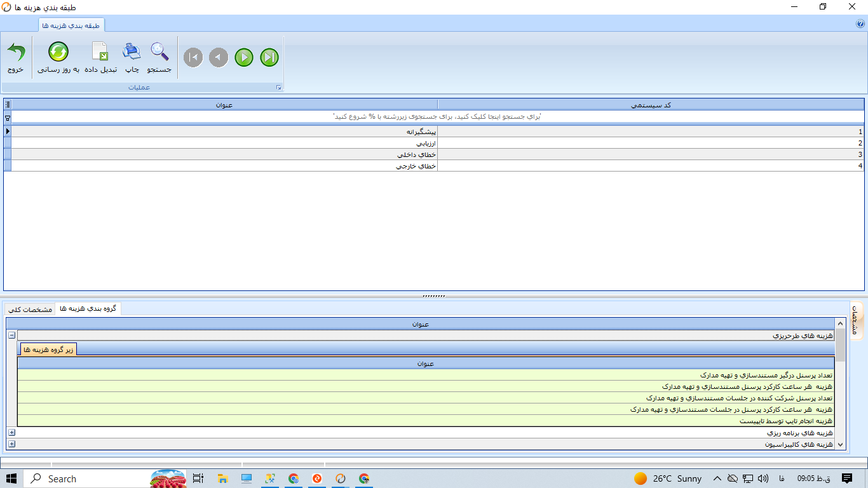Collapse the هزينه هاي طرحريزي group
Screen dimensions: 868x488
(x=11, y=335)
